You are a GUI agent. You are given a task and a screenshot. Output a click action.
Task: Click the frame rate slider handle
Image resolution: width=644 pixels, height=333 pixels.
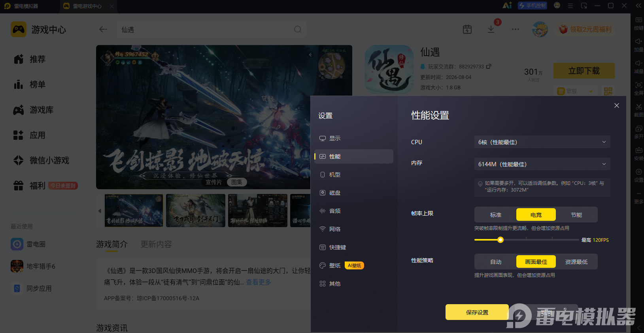pos(500,240)
